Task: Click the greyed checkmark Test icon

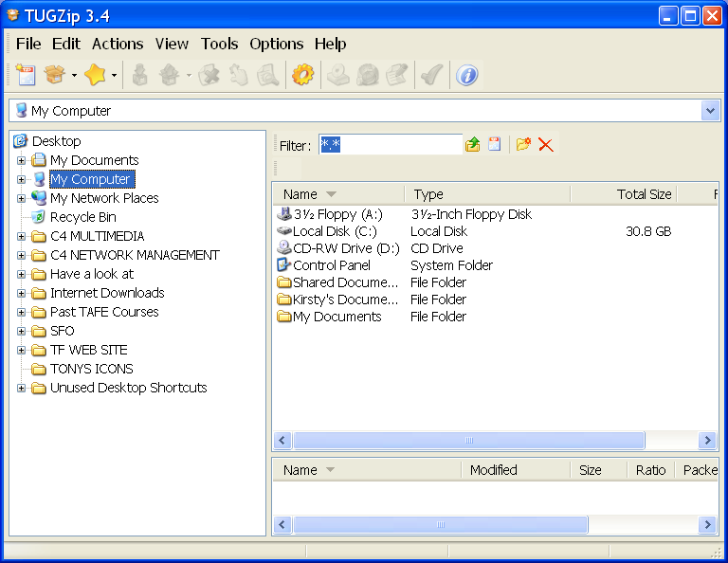Action: coord(432,74)
